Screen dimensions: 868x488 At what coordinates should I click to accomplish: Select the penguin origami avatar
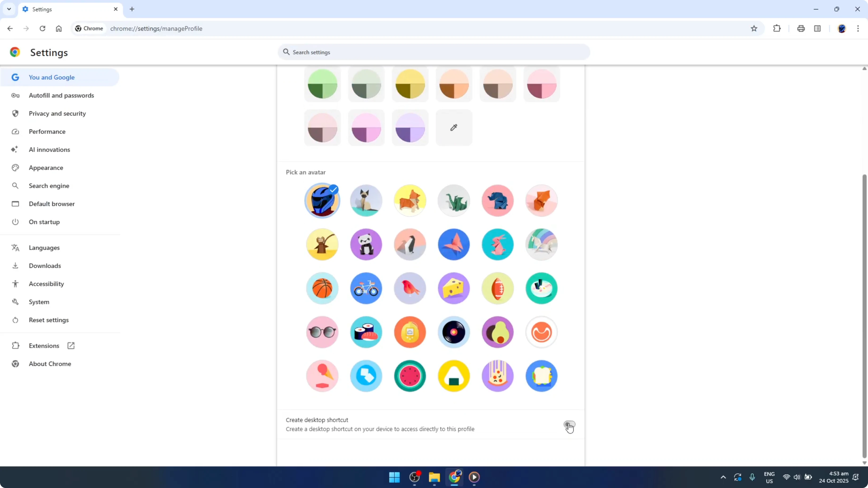[410, 244]
